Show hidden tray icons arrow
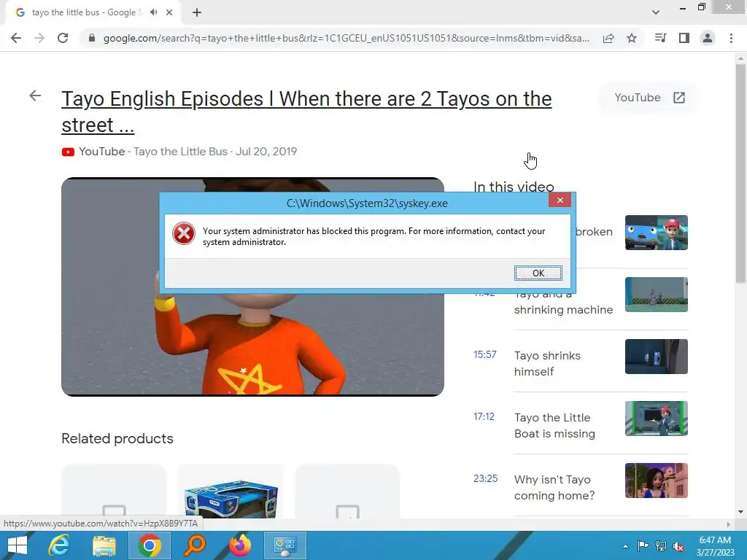Image resolution: width=747 pixels, height=560 pixels. click(x=625, y=546)
